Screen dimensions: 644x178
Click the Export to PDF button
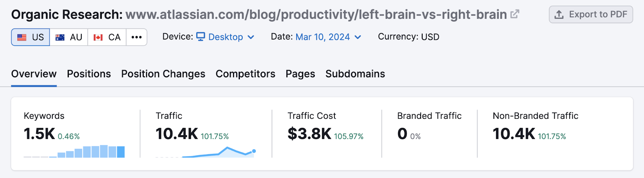590,15
